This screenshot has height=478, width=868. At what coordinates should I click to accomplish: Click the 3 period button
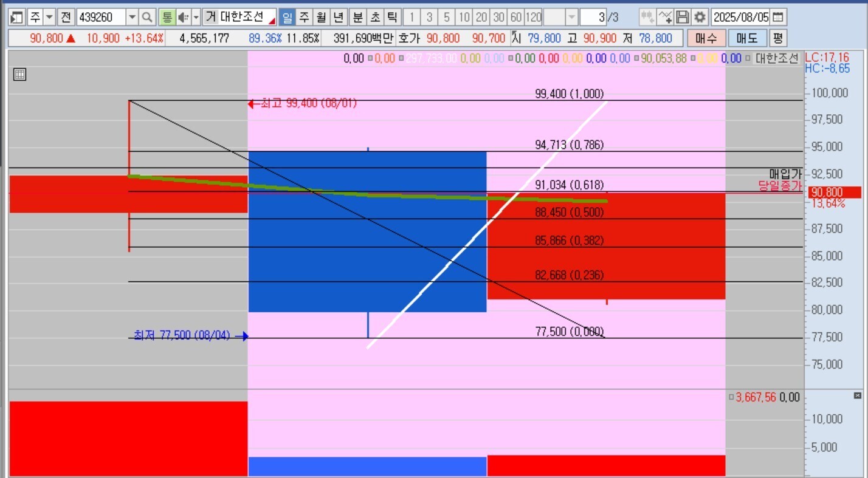[x=429, y=17]
